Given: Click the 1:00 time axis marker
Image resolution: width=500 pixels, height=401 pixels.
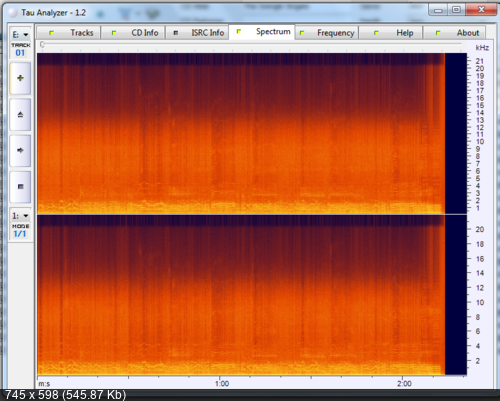Looking at the screenshot, I should tap(222, 384).
